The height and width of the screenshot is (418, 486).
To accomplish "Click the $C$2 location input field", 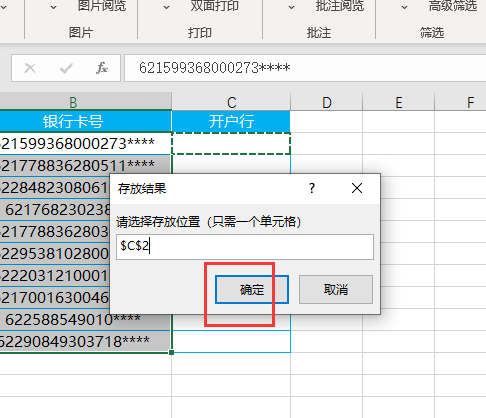I will pos(245,247).
